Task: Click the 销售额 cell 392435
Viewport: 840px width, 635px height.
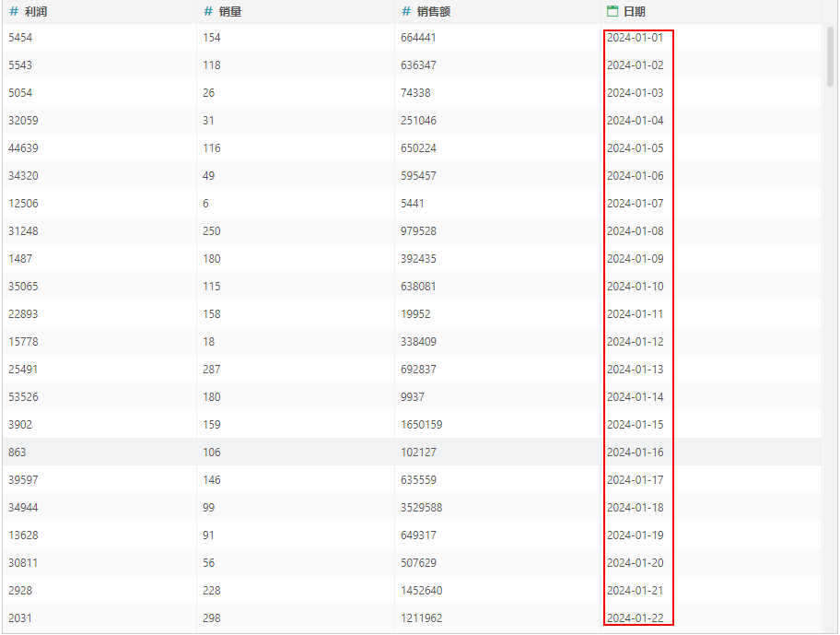Action: tap(418, 259)
